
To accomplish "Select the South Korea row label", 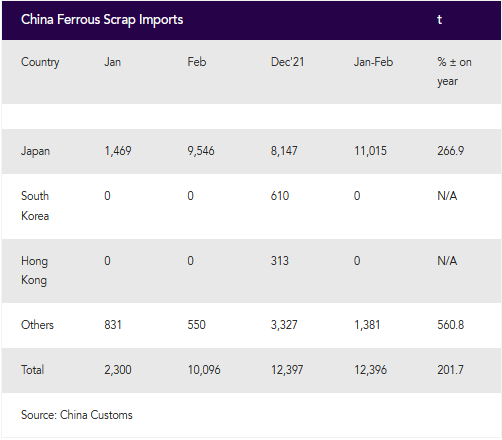I will [35, 206].
